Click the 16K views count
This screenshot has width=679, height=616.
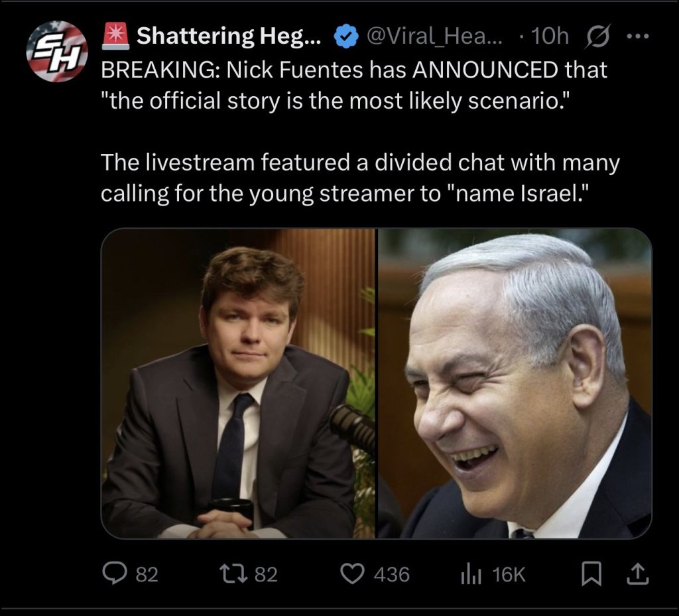pos(509,575)
